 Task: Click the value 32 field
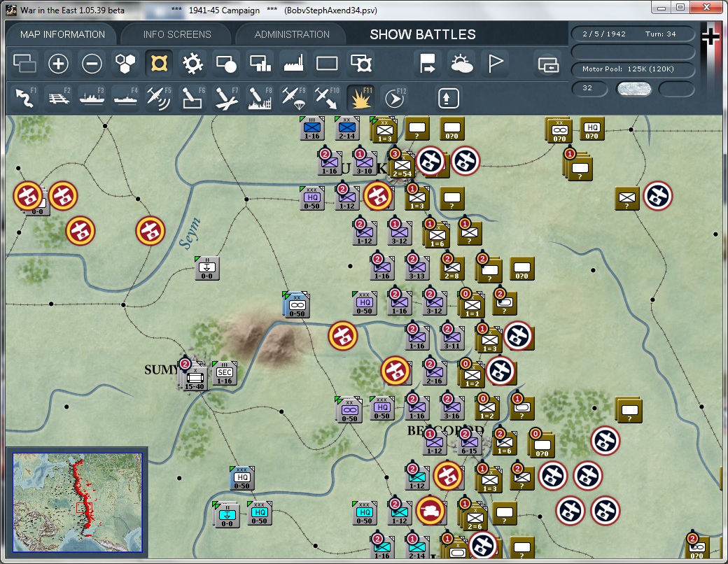[589, 88]
